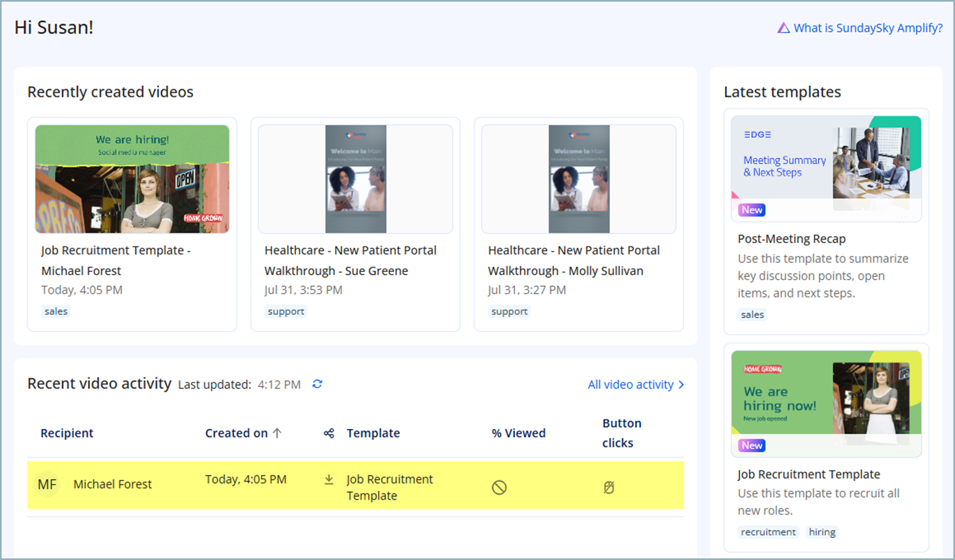Click the SundaySky Amplify triangle logo

coord(783,28)
